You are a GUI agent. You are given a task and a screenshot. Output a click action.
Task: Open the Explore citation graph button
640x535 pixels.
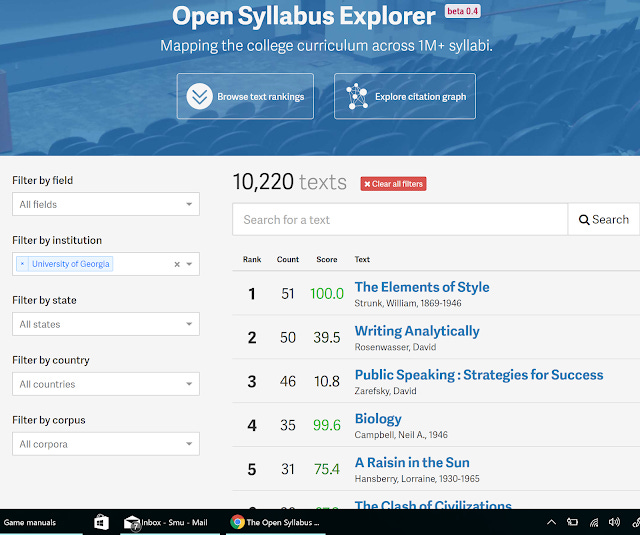click(x=404, y=96)
